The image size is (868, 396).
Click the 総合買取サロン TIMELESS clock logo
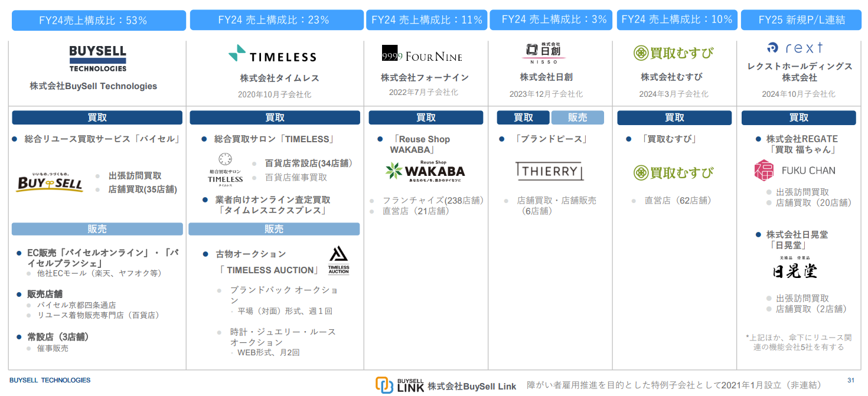pos(225,168)
